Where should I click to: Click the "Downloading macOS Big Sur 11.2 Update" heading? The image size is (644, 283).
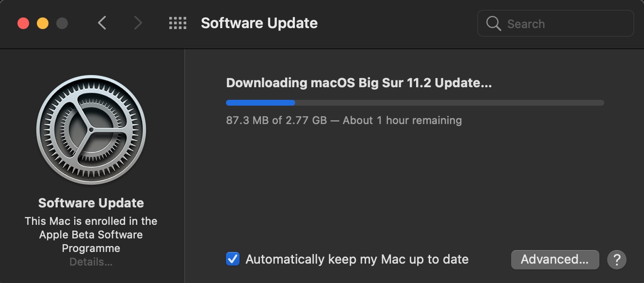359,83
